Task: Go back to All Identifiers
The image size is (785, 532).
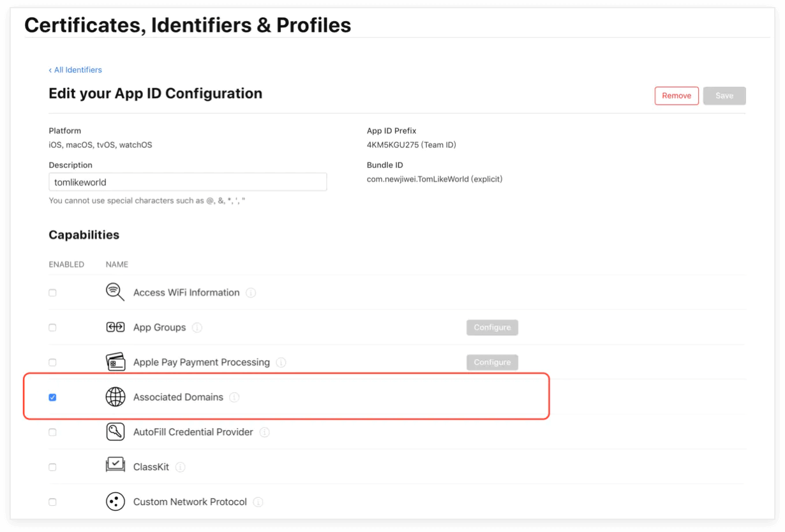Action: tap(75, 70)
